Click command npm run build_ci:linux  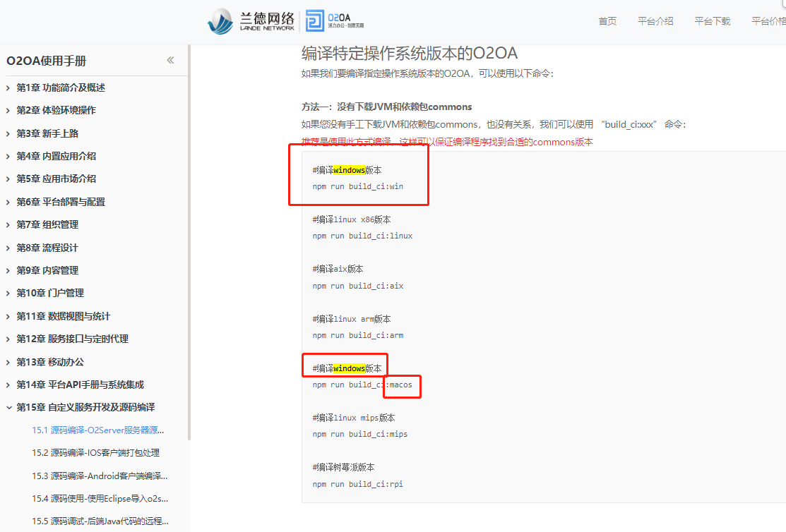(x=362, y=236)
